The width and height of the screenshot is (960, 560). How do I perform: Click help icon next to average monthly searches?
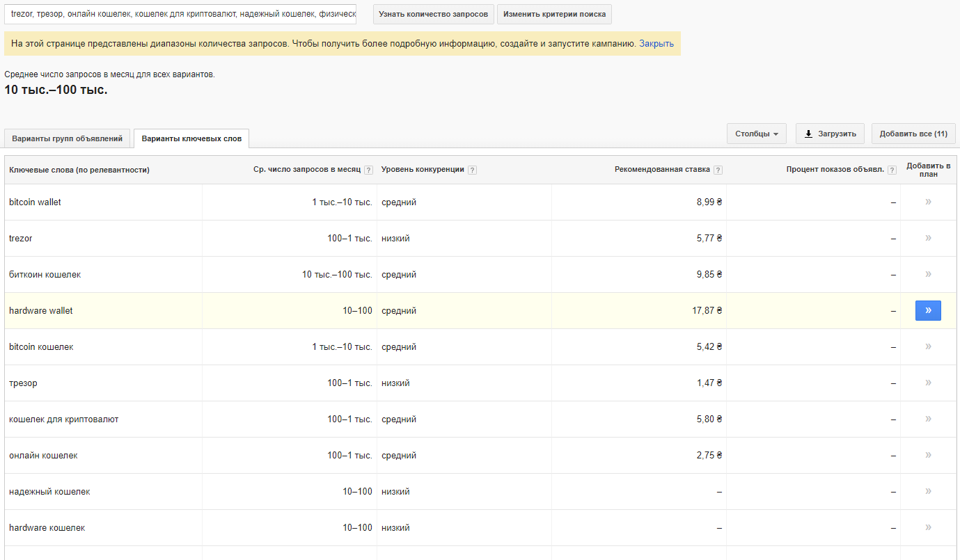click(368, 170)
